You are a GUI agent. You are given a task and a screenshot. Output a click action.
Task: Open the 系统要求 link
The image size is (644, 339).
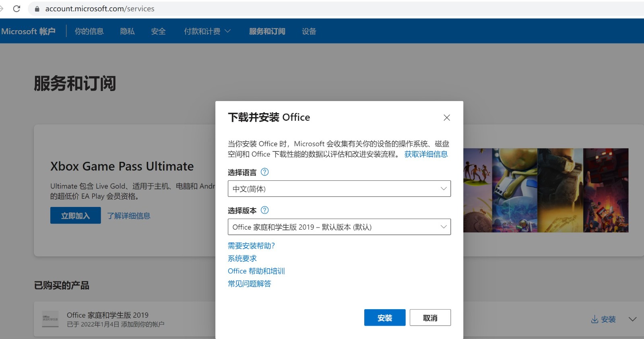point(242,258)
